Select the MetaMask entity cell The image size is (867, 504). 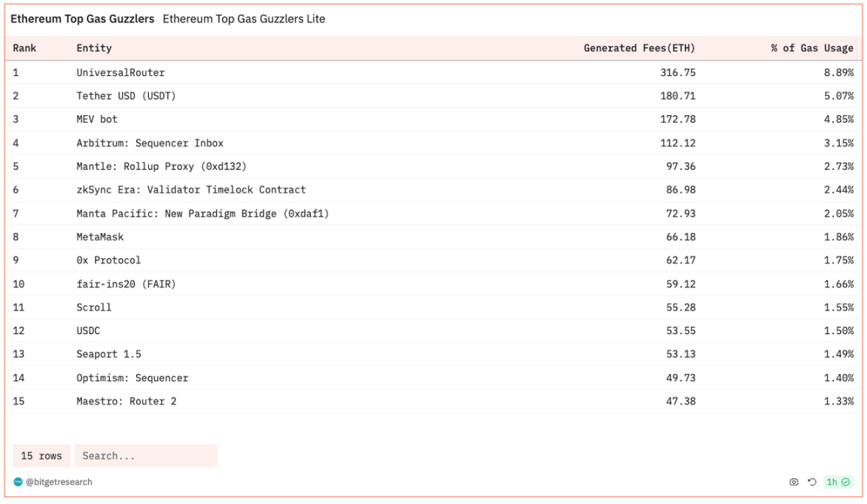click(x=100, y=237)
